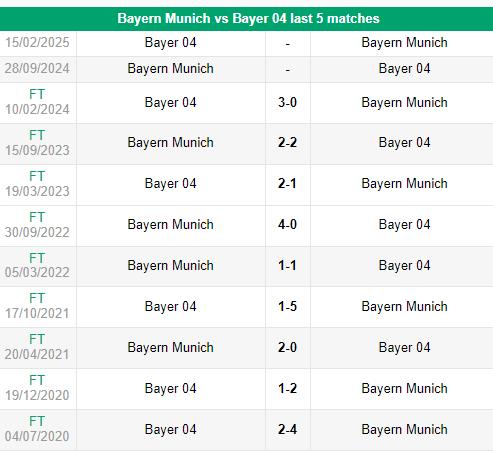Select Bayern Munich away team in 15/02/2025 row
This screenshot has height=451, width=493.
(404, 43)
